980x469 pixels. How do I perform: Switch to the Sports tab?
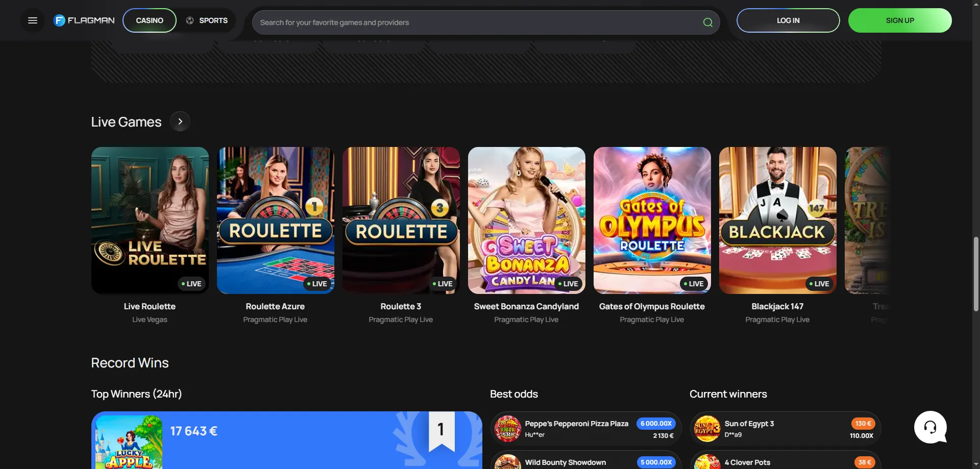207,20
